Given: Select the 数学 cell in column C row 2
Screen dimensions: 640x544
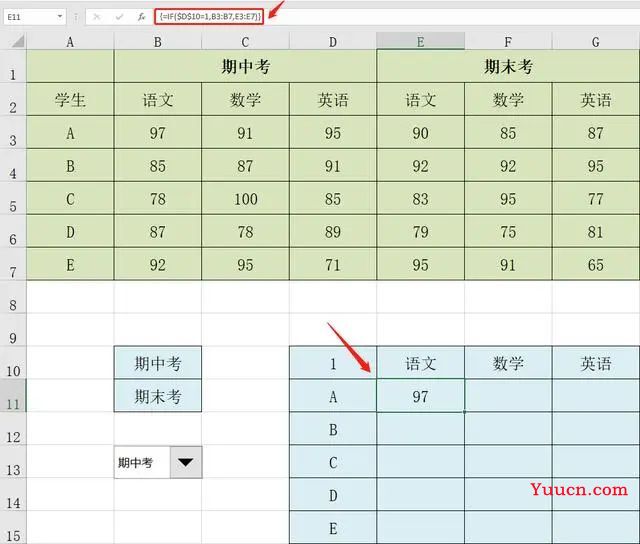Looking at the screenshot, I should tap(245, 100).
